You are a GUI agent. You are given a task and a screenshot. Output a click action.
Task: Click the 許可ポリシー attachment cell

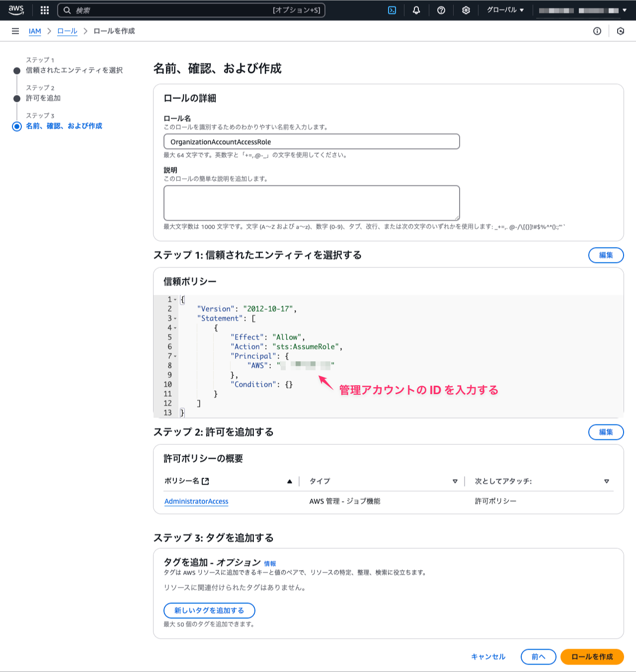[x=495, y=501]
